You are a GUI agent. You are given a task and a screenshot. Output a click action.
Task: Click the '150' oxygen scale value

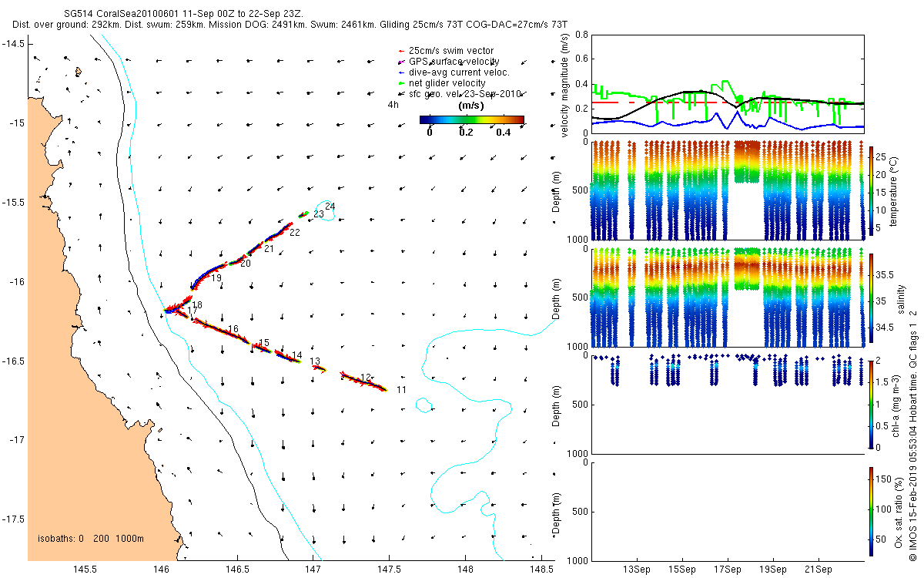point(883,479)
